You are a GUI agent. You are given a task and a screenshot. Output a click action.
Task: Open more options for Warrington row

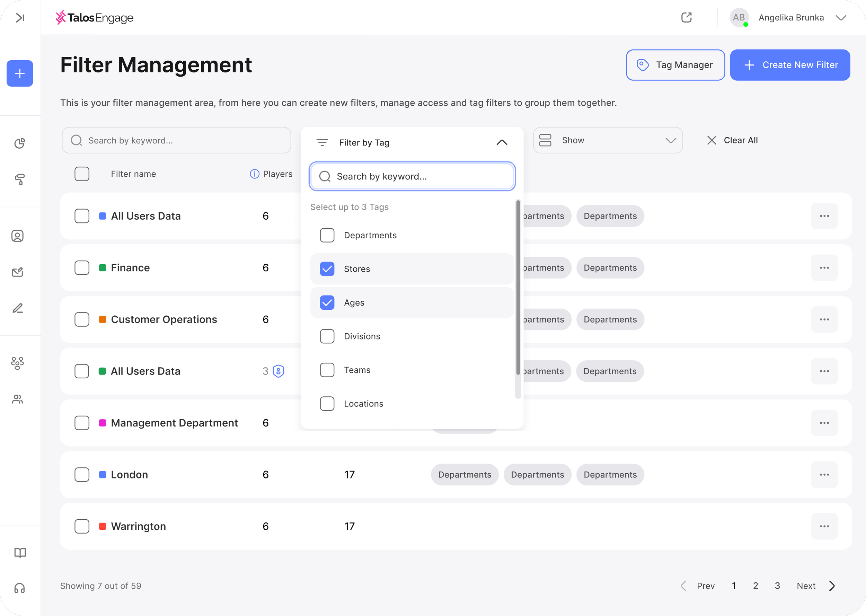tap(824, 527)
